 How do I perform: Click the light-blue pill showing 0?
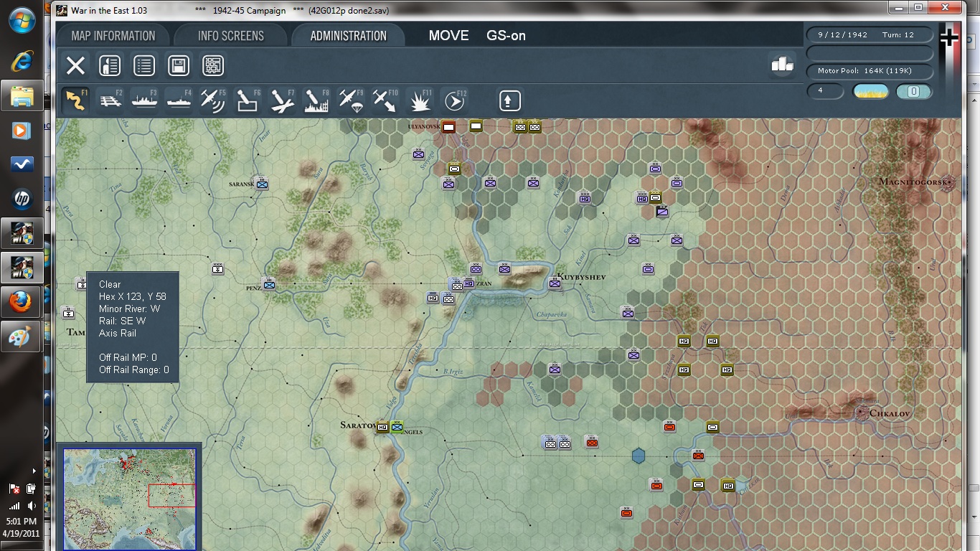[x=914, y=92]
